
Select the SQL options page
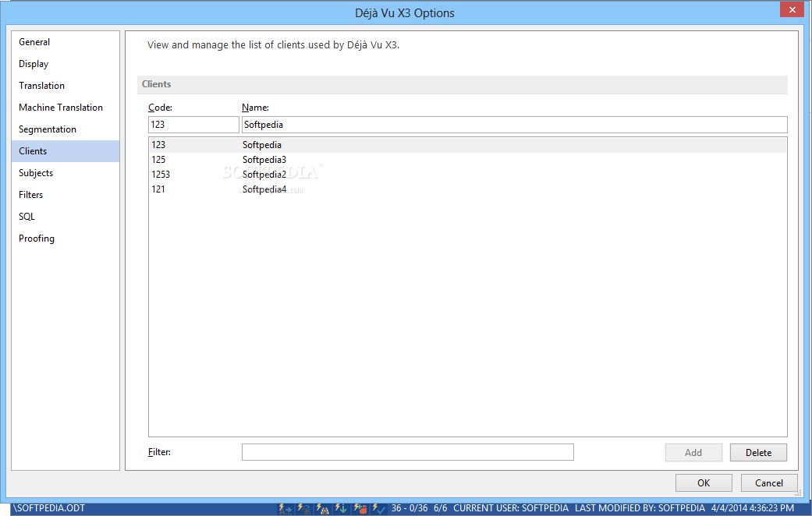[66, 217]
